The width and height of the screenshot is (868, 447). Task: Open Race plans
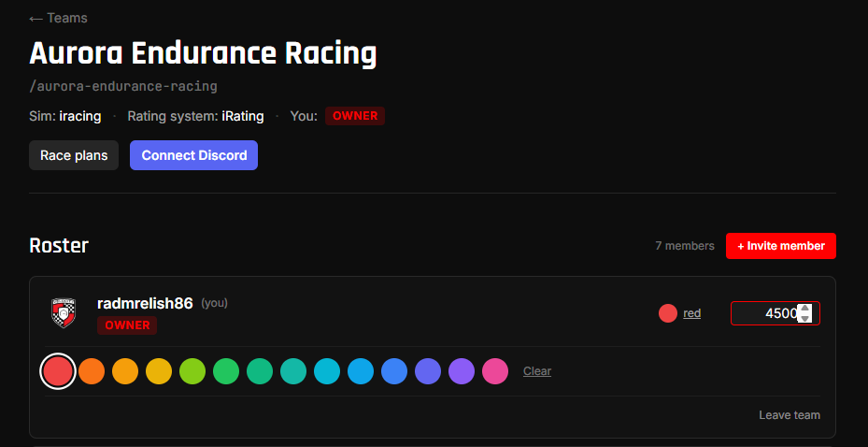(x=74, y=155)
